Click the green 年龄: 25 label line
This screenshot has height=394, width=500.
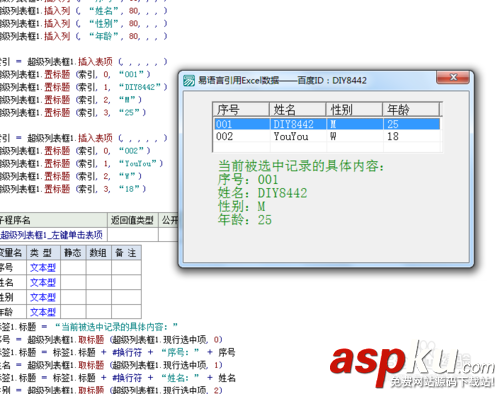click(245, 220)
